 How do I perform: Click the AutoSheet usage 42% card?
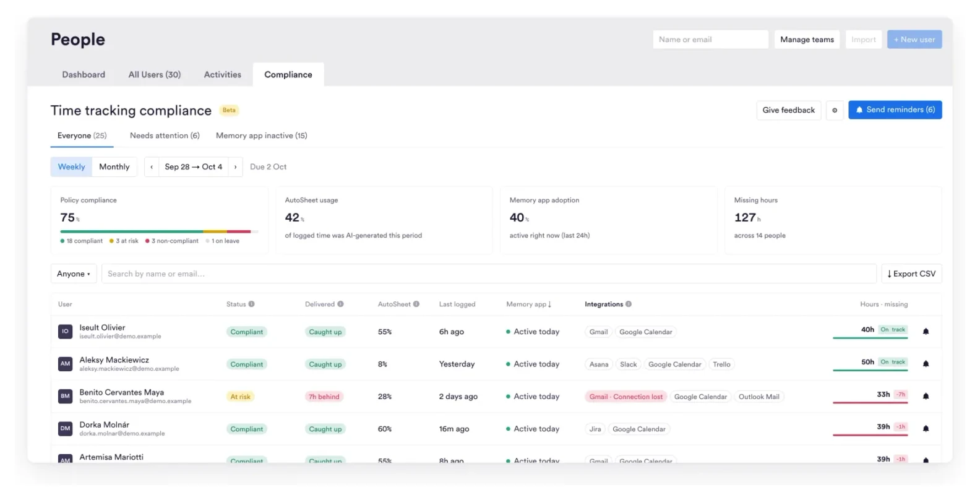tap(384, 220)
